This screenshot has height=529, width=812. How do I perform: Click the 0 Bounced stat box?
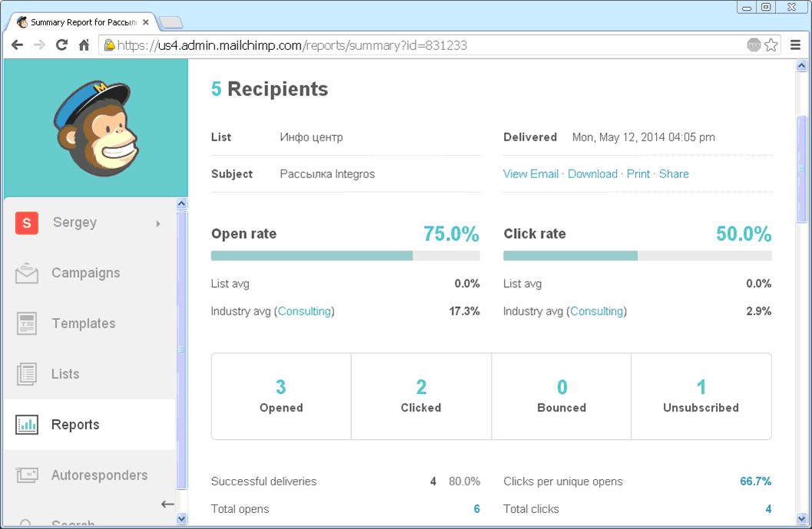[562, 396]
